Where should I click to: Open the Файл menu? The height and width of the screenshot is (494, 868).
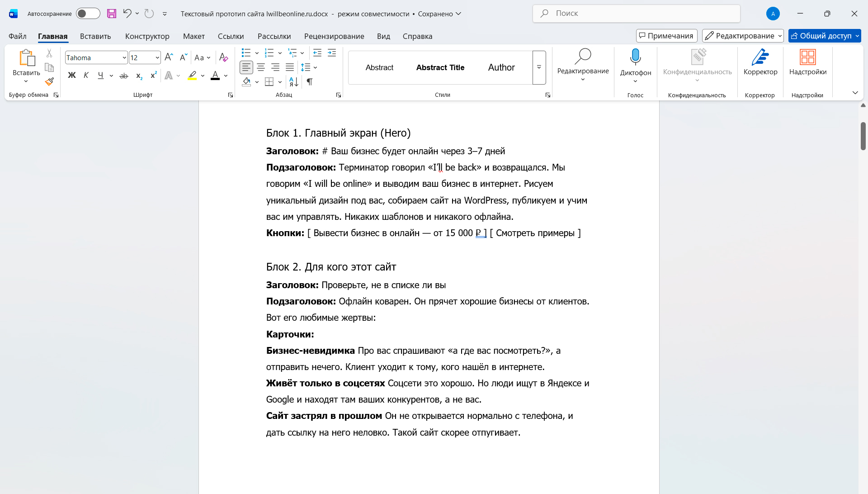(x=18, y=36)
